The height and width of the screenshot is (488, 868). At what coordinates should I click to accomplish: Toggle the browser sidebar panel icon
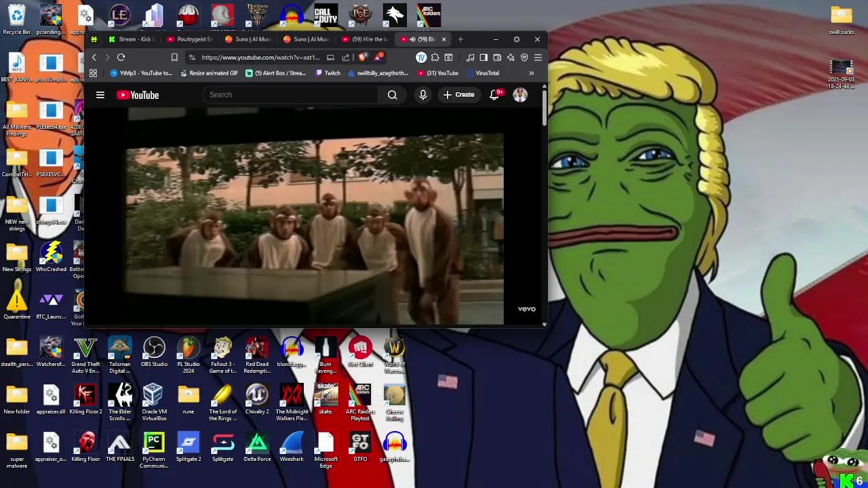[x=484, y=58]
